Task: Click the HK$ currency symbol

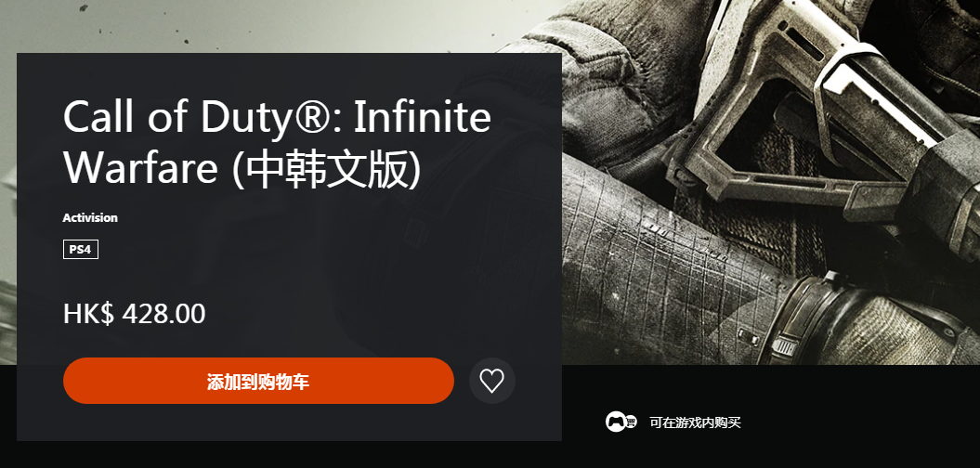Action: (88, 314)
